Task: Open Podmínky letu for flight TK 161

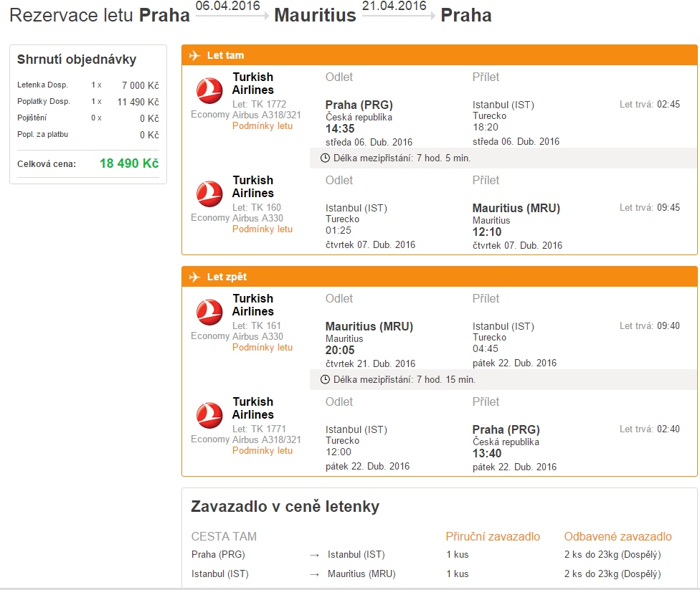Action: coord(262,347)
